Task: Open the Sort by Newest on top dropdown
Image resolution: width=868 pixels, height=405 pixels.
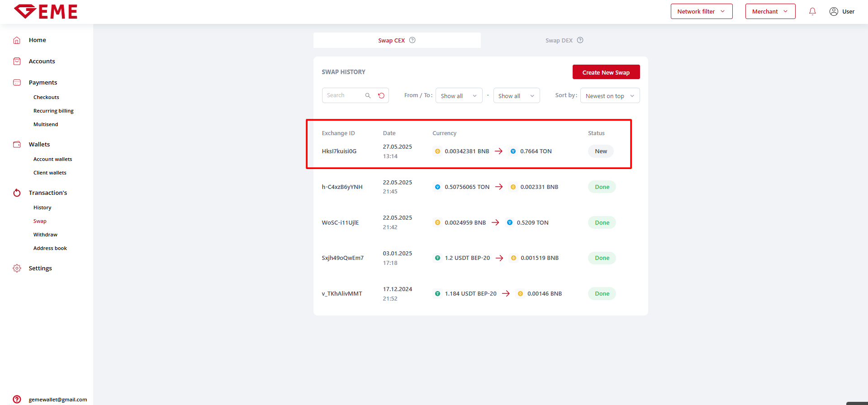Action: click(x=609, y=96)
